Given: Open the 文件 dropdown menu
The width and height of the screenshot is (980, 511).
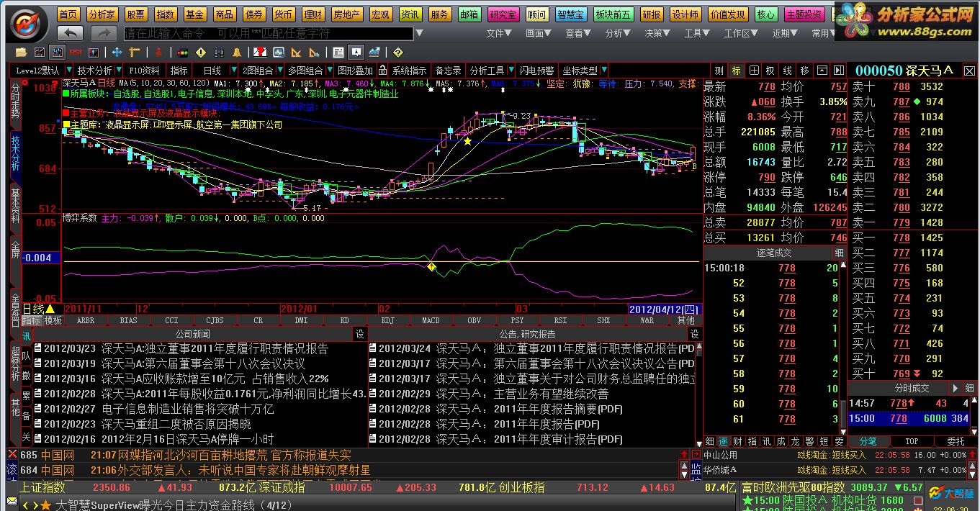Looking at the screenshot, I should 498,33.
